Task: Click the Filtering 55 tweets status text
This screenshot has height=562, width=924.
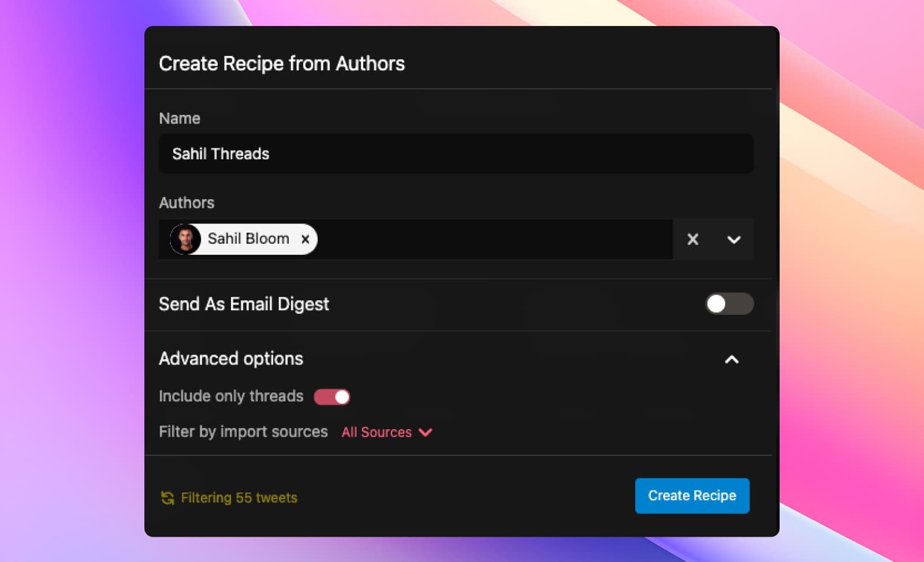Action: click(x=239, y=498)
